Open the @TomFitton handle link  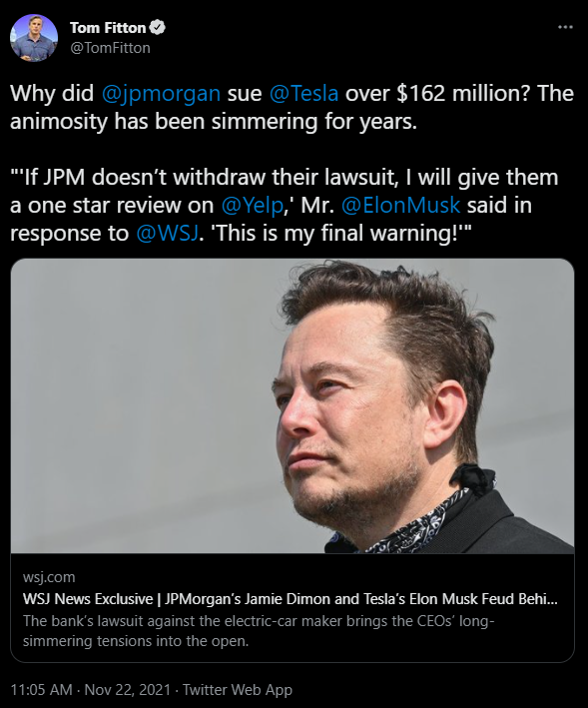click(110, 48)
